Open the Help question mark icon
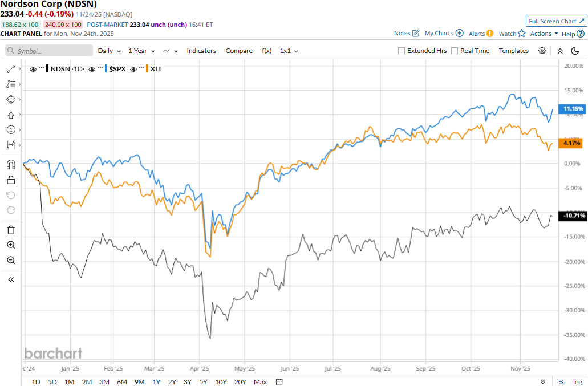The width and height of the screenshot is (588, 386). 580,34
